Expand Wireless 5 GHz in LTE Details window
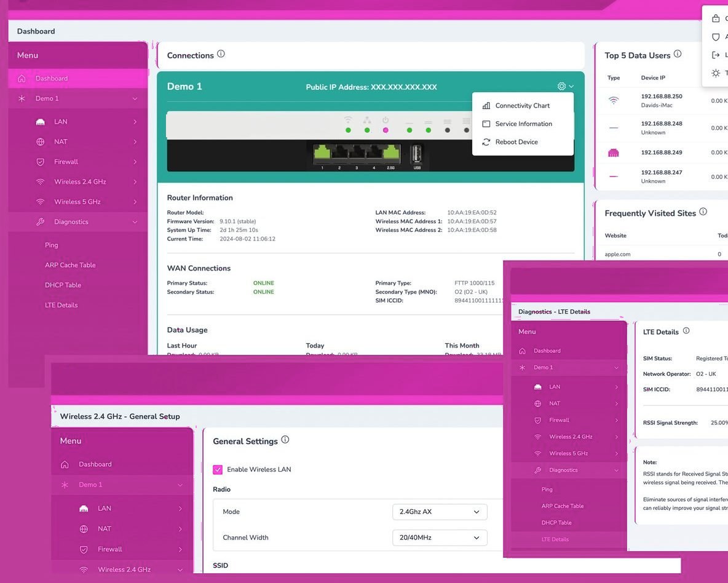Viewport: 728px width, 583px height. pyautogui.click(x=569, y=453)
